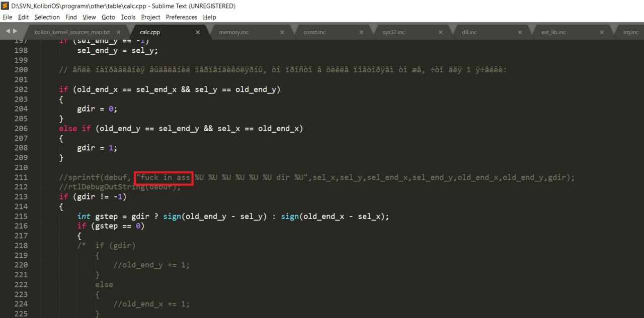
Task: Click the commented //rtlDebugOutString(debuf); line
Action: [120, 187]
